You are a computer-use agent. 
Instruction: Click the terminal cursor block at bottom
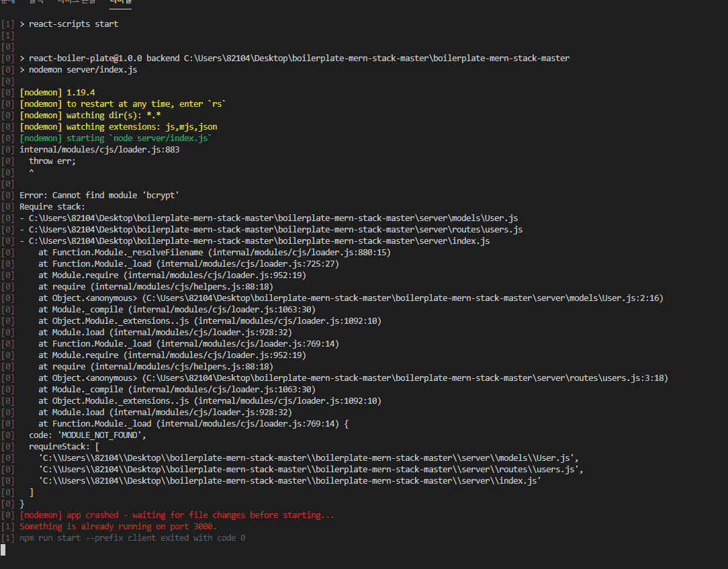(x=3, y=549)
